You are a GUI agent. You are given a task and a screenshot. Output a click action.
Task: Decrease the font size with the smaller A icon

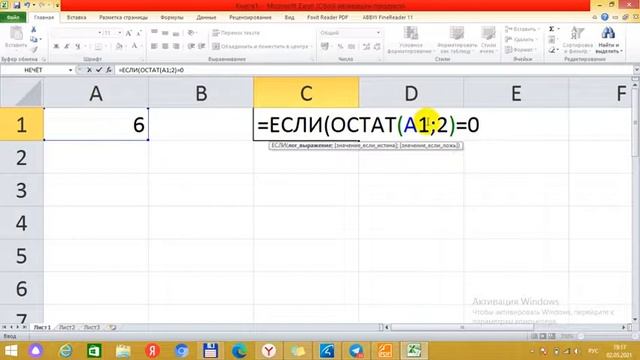[x=139, y=33]
